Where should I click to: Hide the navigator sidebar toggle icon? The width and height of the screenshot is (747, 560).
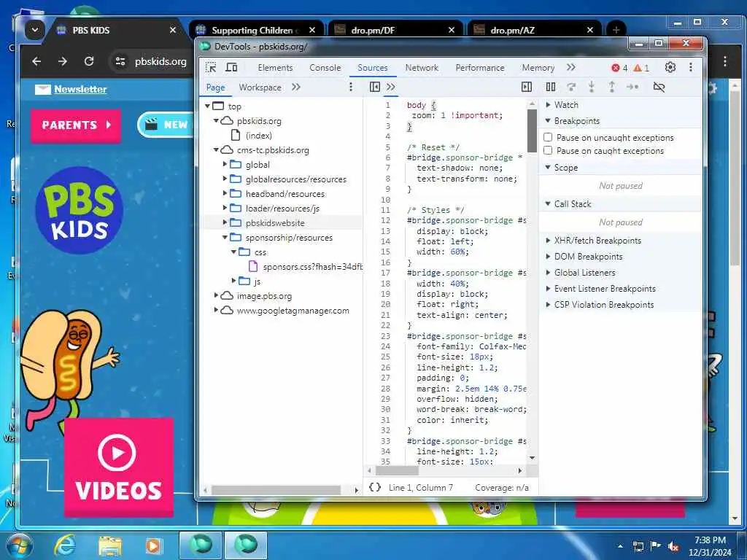coord(375,87)
